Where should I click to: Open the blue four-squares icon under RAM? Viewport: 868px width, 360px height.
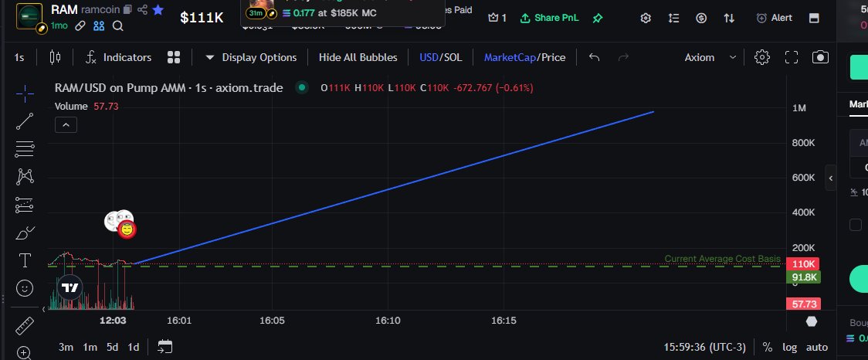(99, 25)
